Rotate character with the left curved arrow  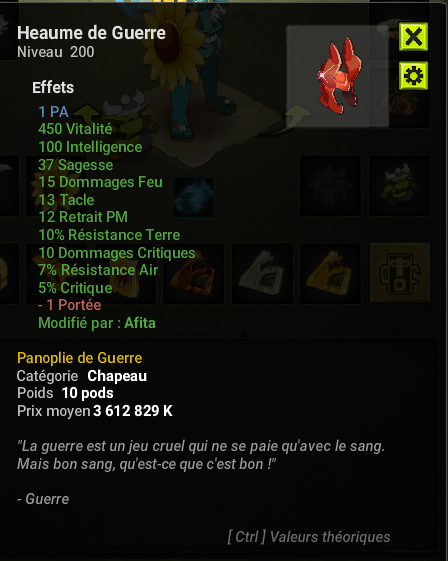click(x=87, y=114)
